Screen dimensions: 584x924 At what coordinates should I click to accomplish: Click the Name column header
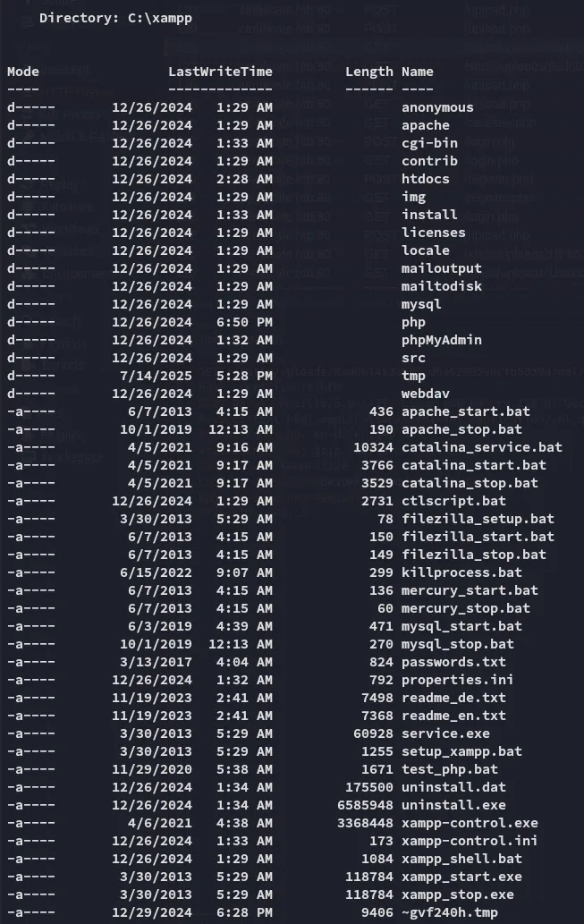tap(418, 72)
